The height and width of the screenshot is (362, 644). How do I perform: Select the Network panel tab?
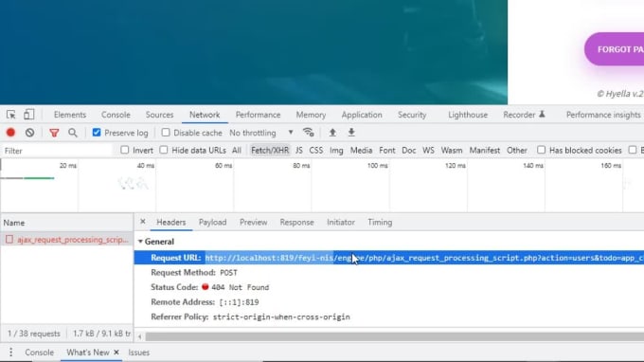point(205,115)
